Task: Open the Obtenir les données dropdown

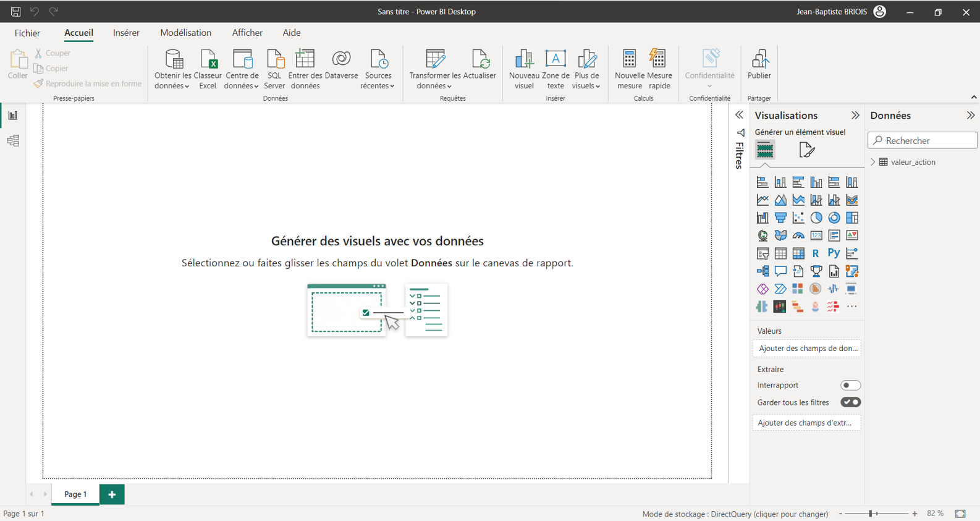Action: (x=172, y=69)
